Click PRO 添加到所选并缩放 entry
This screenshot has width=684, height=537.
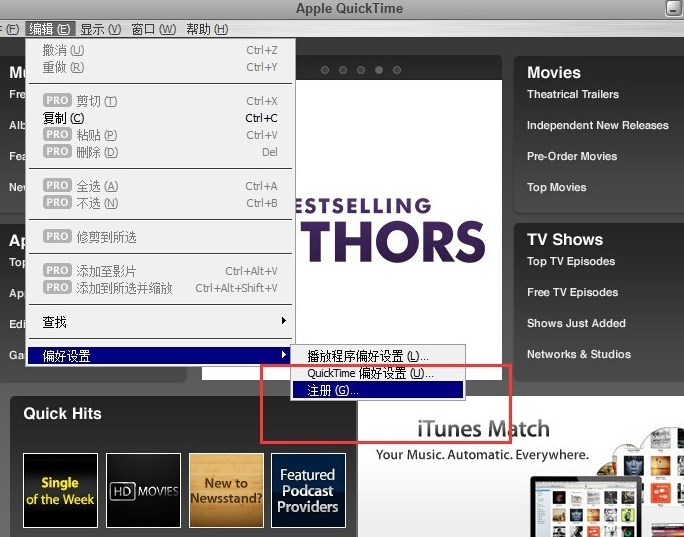161,288
